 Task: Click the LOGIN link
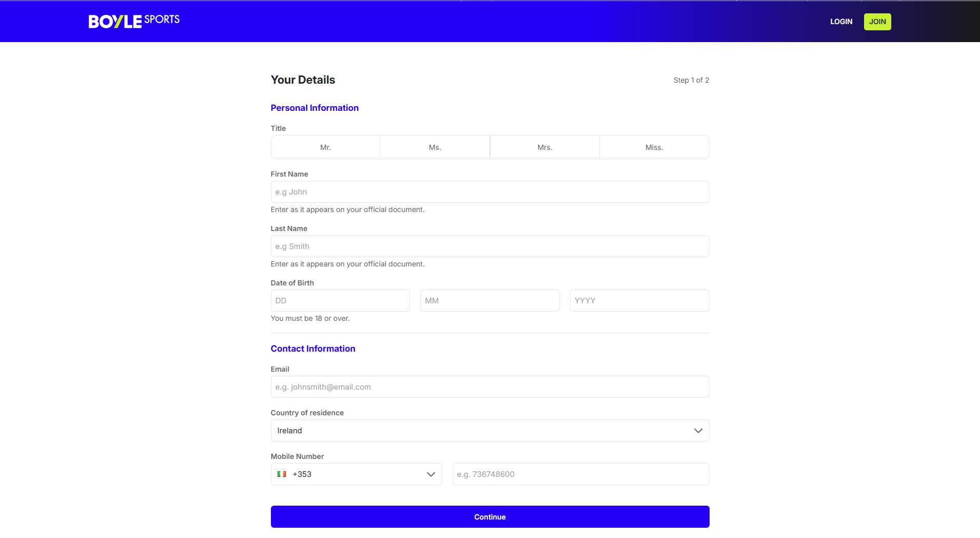[x=841, y=22]
